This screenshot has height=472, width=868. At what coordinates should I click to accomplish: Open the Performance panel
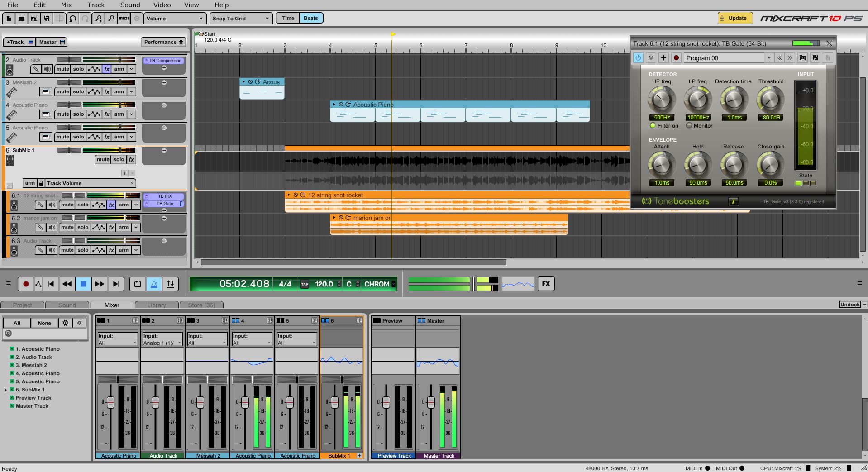(164, 42)
